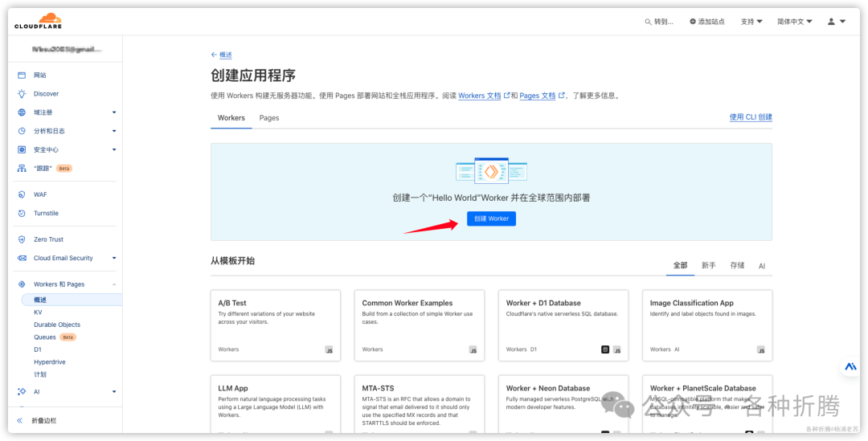
Task: Select the 全部 template filter
Action: (x=681, y=266)
